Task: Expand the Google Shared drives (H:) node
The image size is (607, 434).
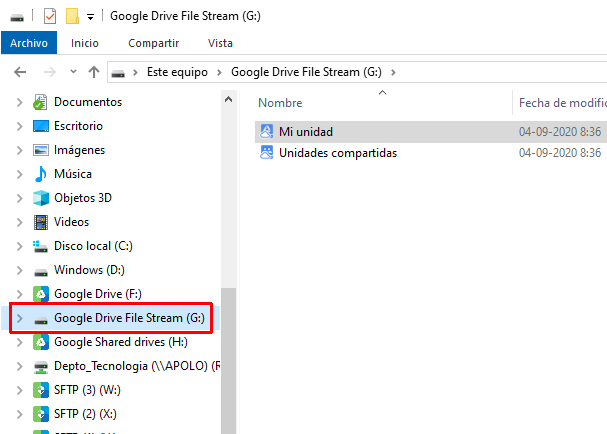Action: point(20,342)
